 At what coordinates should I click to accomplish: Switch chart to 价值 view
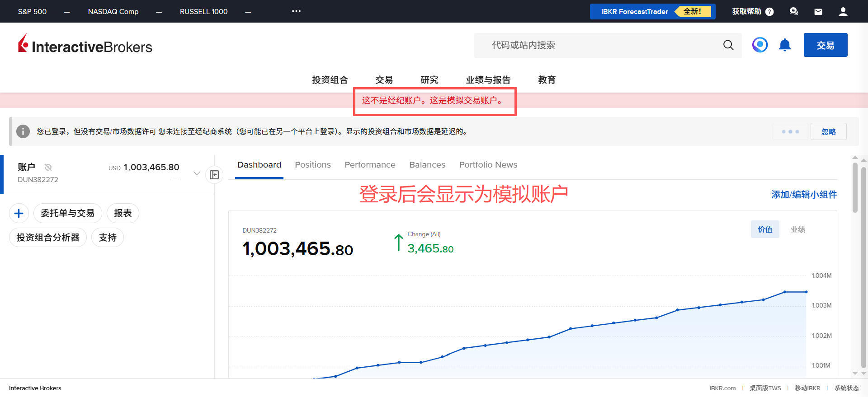765,229
